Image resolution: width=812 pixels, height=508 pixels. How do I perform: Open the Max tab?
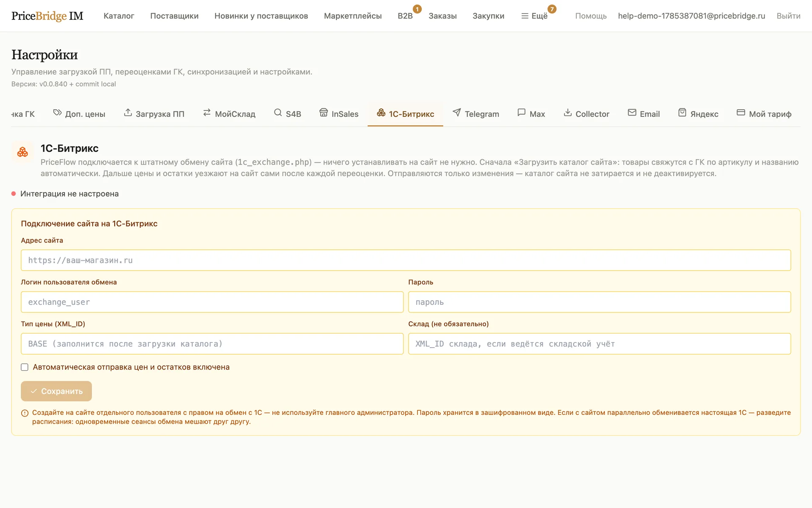[x=531, y=114]
